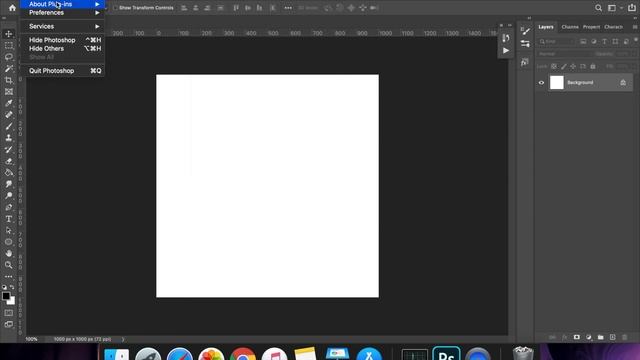Screen dimensions: 640x360
Task: Filter layers by type layers
Action: click(604, 42)
